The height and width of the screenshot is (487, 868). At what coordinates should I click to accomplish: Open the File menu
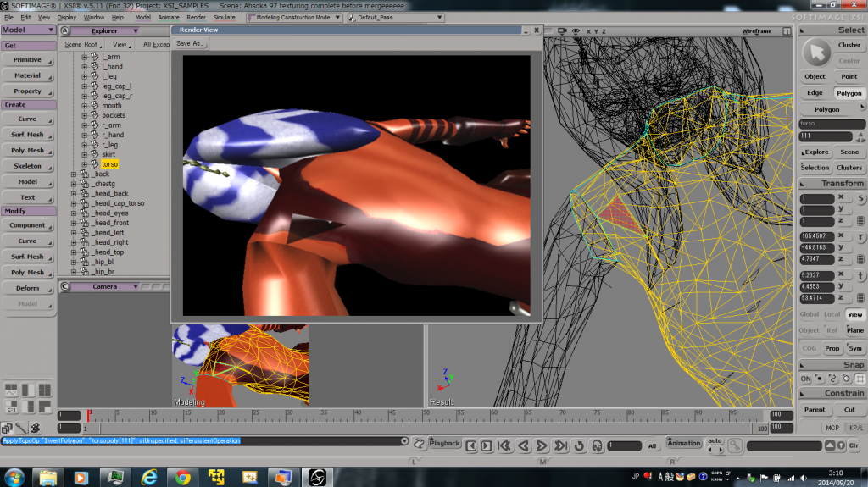[8, 18]
